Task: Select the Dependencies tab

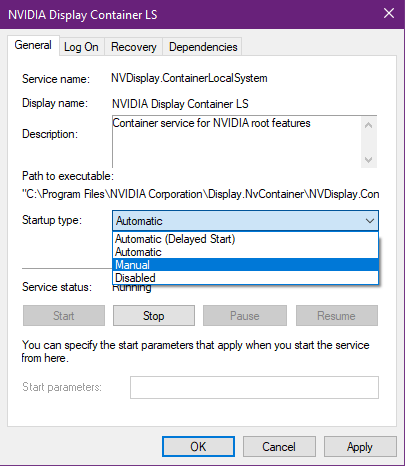Action: [203, 47]
